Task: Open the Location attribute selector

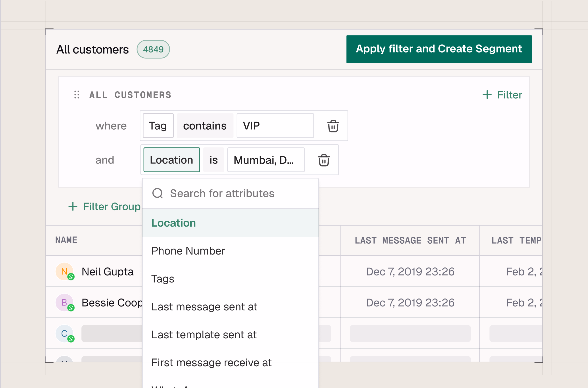Action: click(172, 160)
